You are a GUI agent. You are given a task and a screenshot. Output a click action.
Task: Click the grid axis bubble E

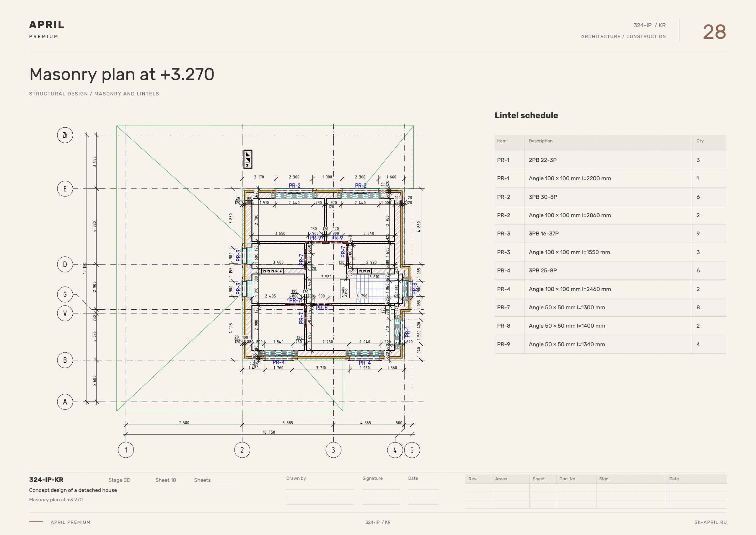[65, 189]
